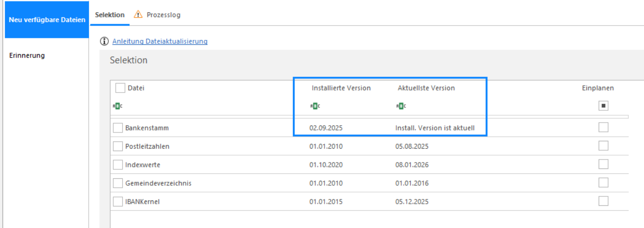Click installed date 02.09.2025
Image resolution: width=644 pixels, height=228 pixels.
[x=326, y=128]
